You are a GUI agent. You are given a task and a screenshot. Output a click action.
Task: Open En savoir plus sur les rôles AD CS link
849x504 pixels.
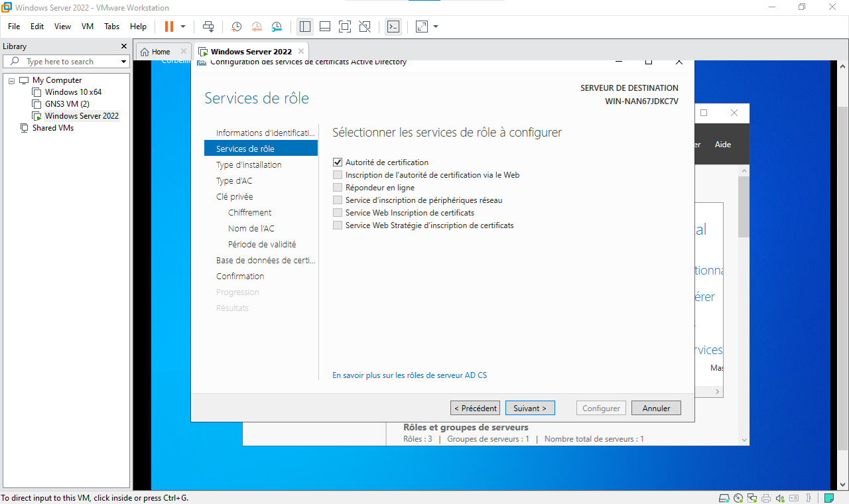point(409,375)
